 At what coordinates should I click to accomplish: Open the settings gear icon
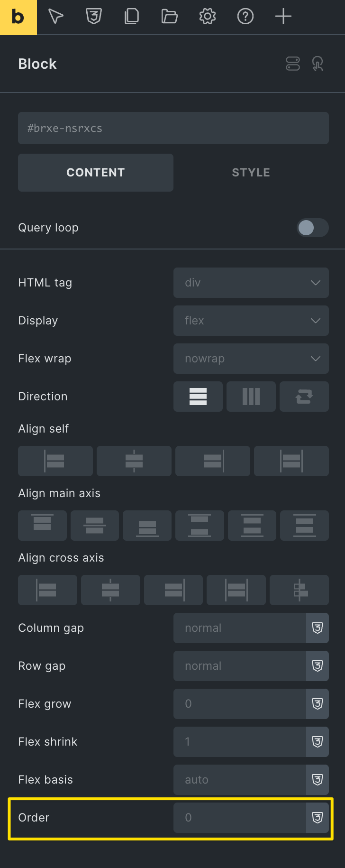207,17
